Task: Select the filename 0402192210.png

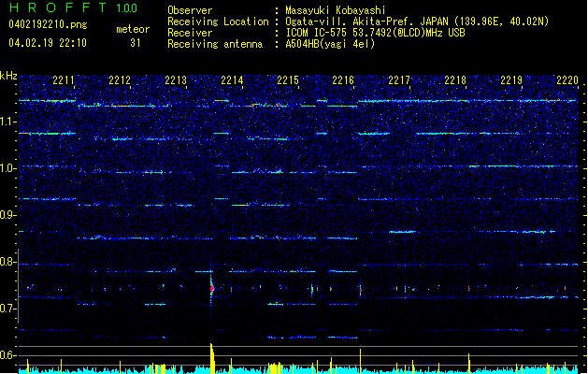Action: pos(48,24)
